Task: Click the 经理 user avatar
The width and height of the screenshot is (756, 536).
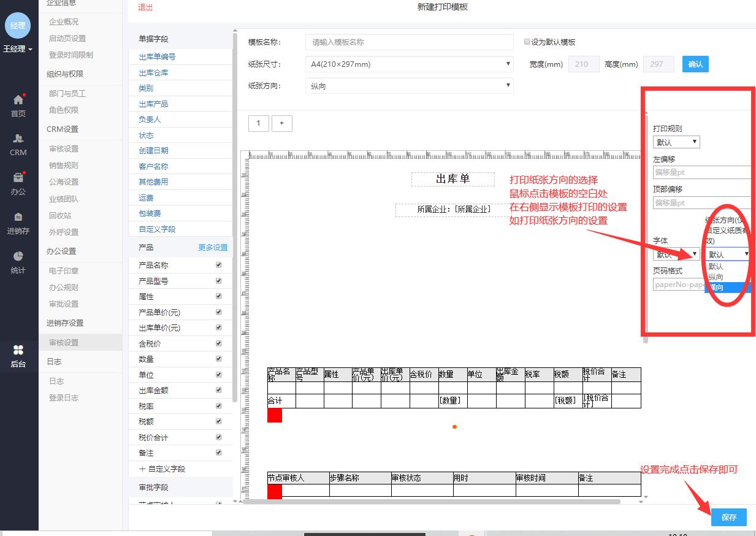Action: [x=18, y=25]
